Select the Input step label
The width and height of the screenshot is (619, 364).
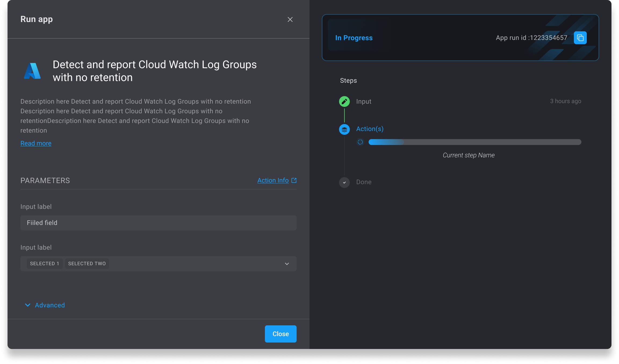coord(364,101)
